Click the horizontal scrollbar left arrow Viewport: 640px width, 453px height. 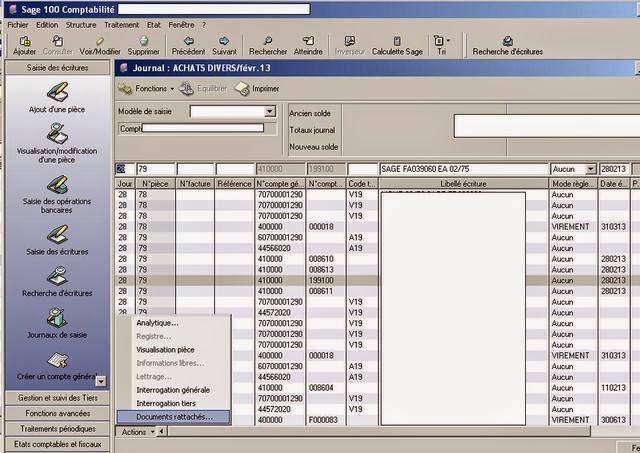[162, 431]
